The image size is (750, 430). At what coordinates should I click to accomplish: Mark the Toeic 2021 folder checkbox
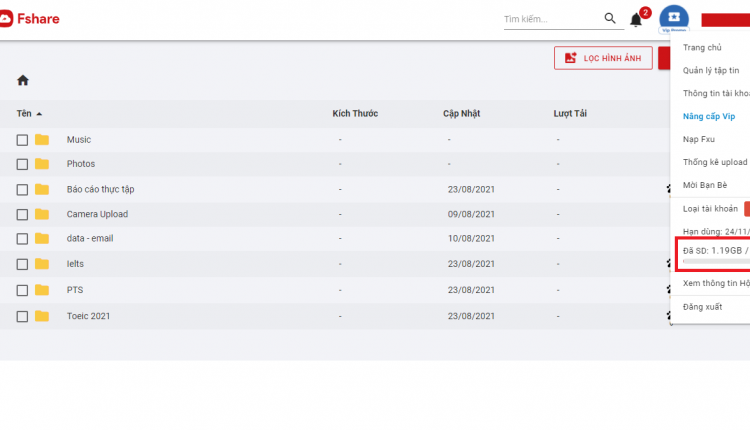(x=22, y=316)
